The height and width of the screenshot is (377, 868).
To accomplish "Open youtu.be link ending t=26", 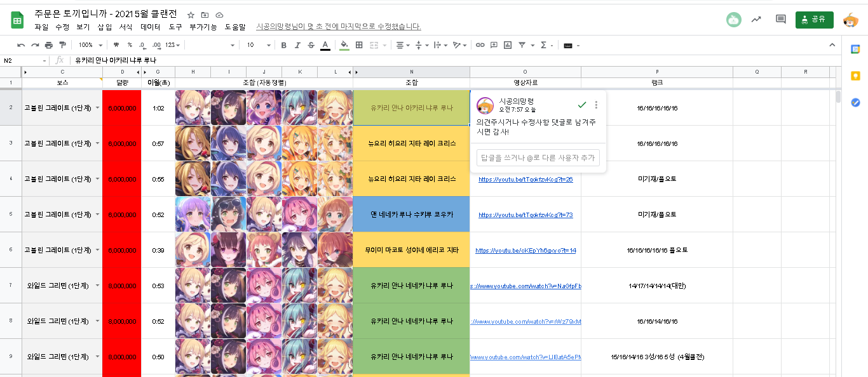I will tap(526, 179).
